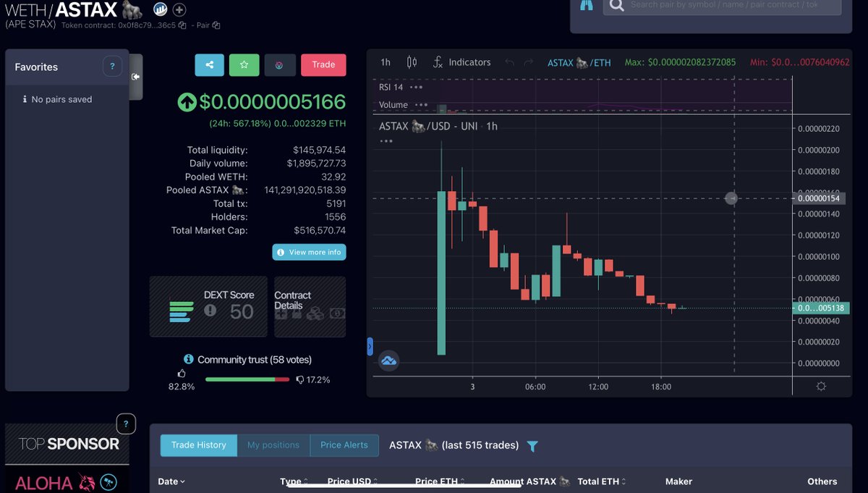Viewport: 868px width, 493px height.
Task: Undo the last chart action
Action: pyautogui.click(x=510, y=63)
